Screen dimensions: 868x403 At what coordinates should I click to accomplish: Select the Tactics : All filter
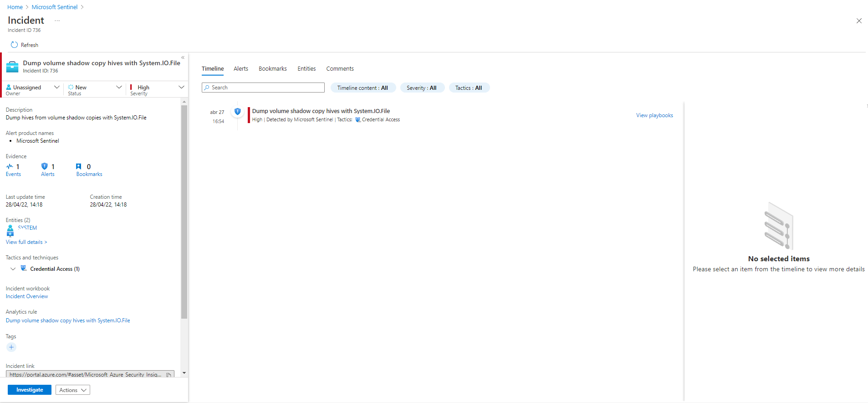pos(469,88)
